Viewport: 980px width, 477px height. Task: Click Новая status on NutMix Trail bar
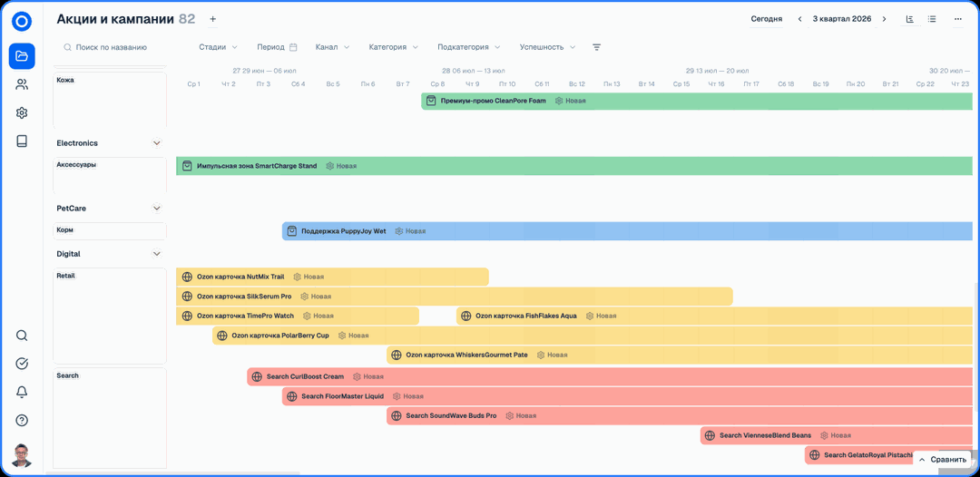(314, 277)
